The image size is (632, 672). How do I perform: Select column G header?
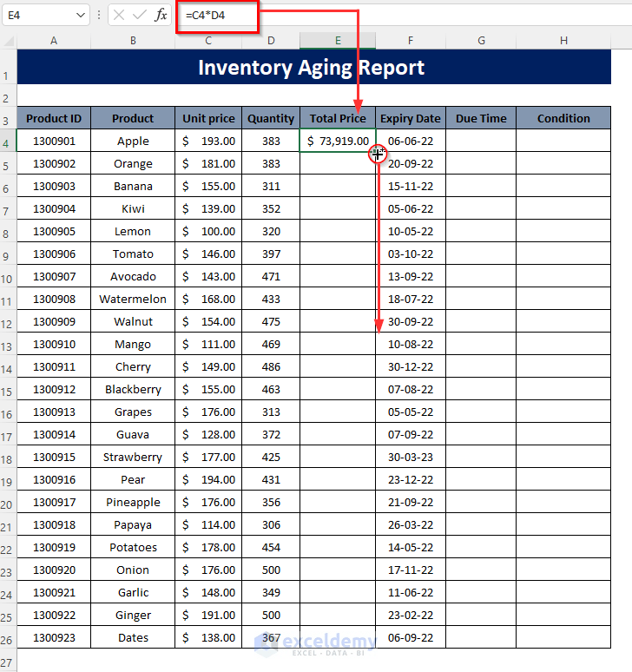click(x=481, y=41)
